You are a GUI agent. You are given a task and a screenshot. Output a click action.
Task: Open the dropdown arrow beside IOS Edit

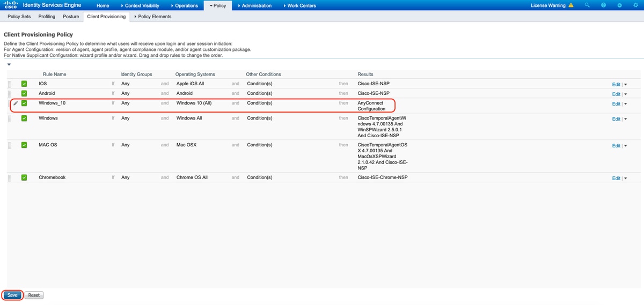tap(625, 85)
